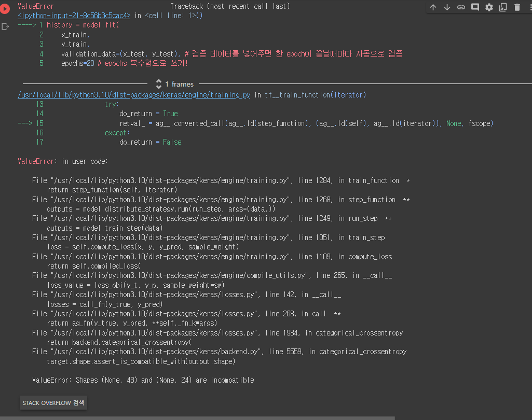Click the 'line 5559, in categorical_crossentropy' File line
Image resolution: width=532 pixels, height=420 pixels.
coord(219,352)
